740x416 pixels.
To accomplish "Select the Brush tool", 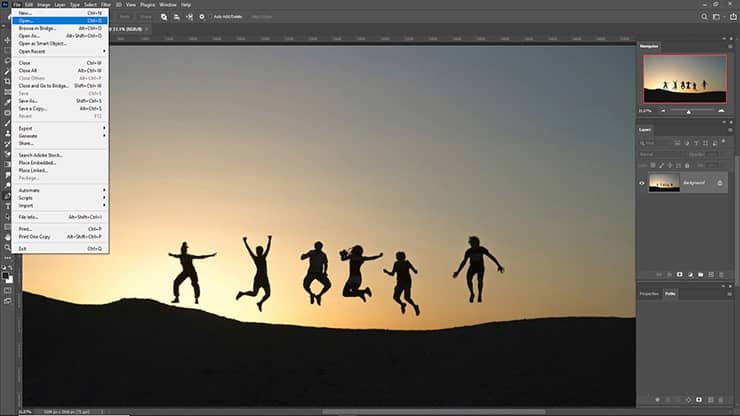I will click(7, 123).
